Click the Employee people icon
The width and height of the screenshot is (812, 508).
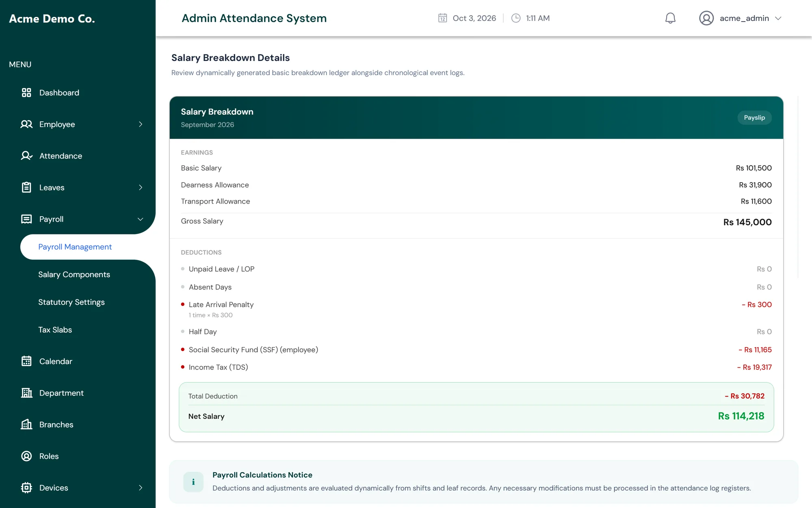[x=26, y=124]
